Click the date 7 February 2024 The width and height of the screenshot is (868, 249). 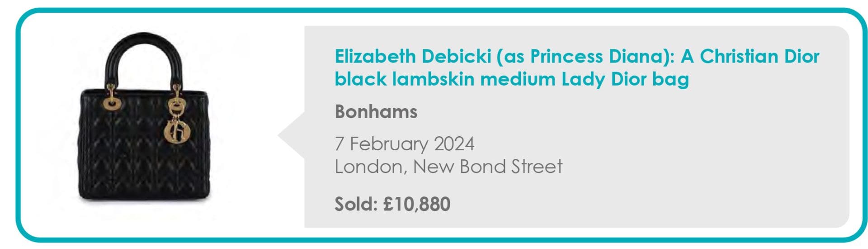point(404,144)
